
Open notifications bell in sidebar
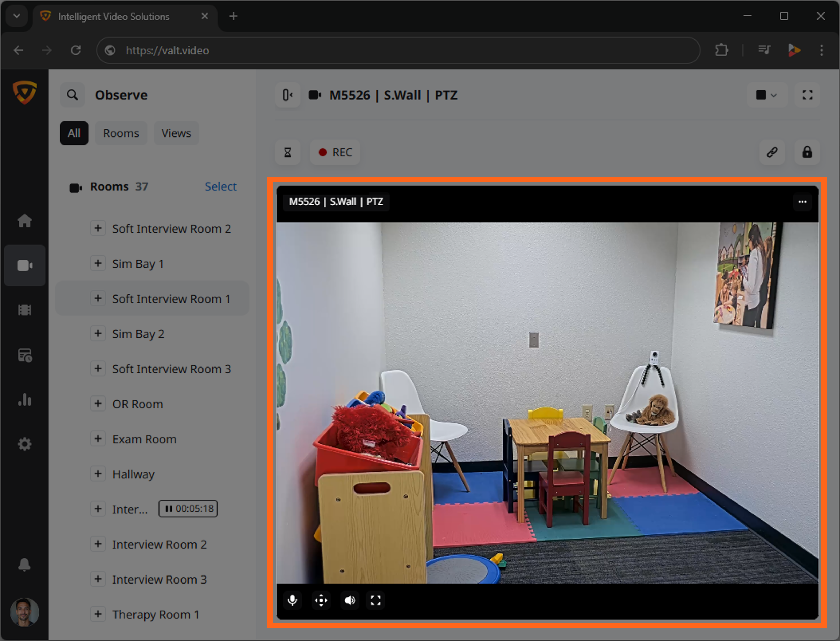pyautogui.click(x=24, y=564)
